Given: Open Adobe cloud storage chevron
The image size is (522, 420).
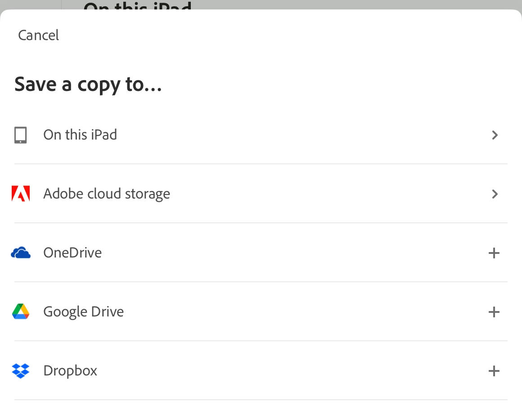Looking at the screenshot, I should 495,194.
